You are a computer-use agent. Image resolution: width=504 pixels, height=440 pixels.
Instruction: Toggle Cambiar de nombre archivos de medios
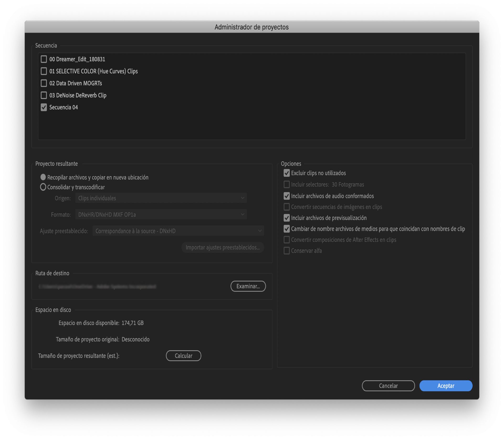[287, 229]
